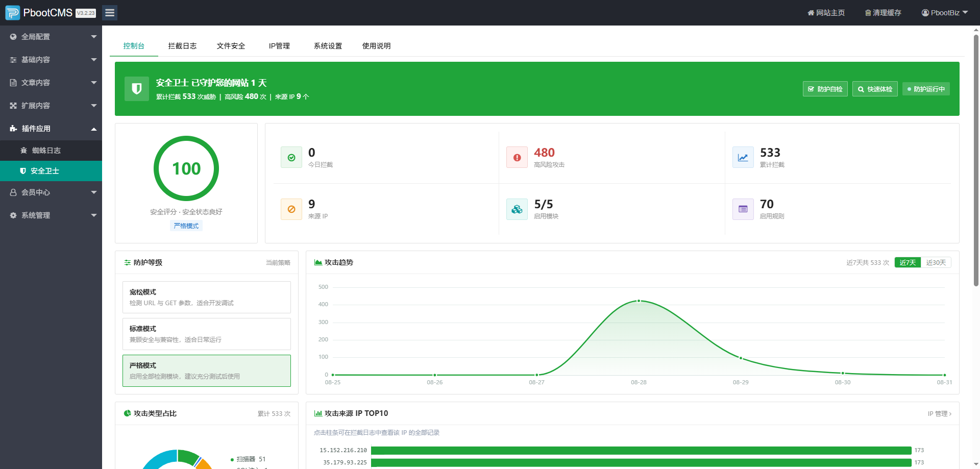The width and height of the screenshot is (980, 469).
Task: Click the 蜘蛛日志 bug icon
Action: [x=23, y=151]
